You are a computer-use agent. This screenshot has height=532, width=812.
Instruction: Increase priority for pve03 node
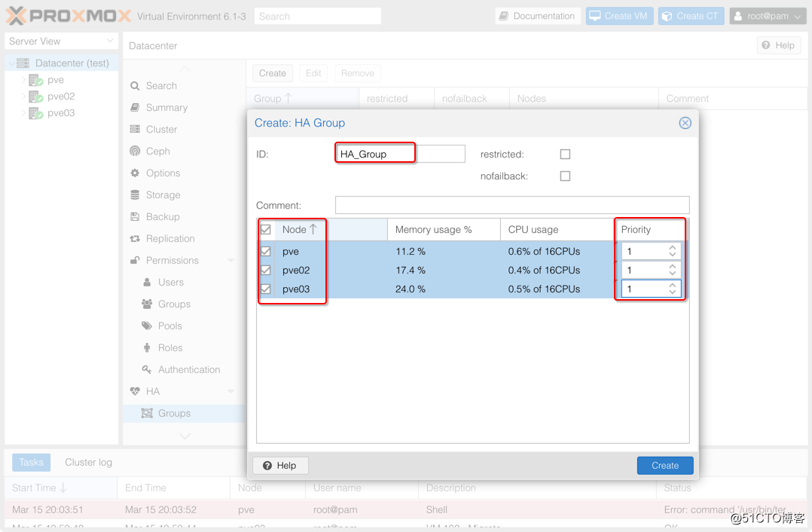(x=672, y=286)
